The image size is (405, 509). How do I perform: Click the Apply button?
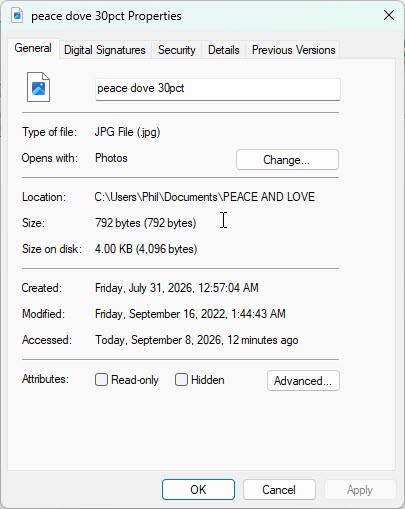pos(360,490)
